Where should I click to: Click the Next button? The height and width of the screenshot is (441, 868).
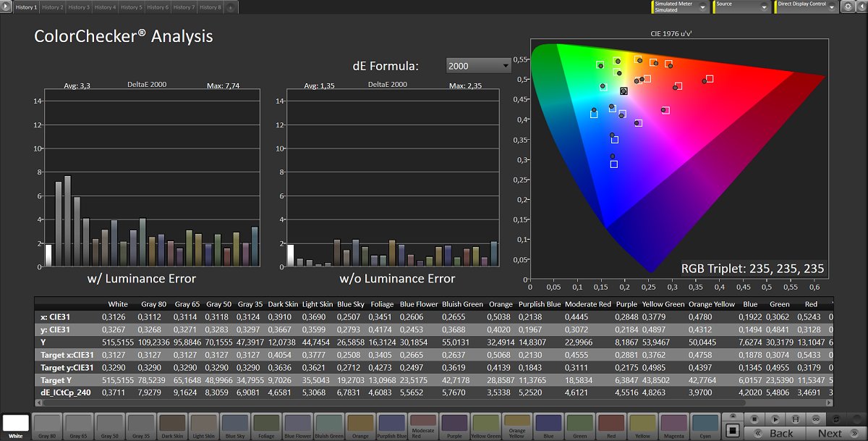(837, 433)
